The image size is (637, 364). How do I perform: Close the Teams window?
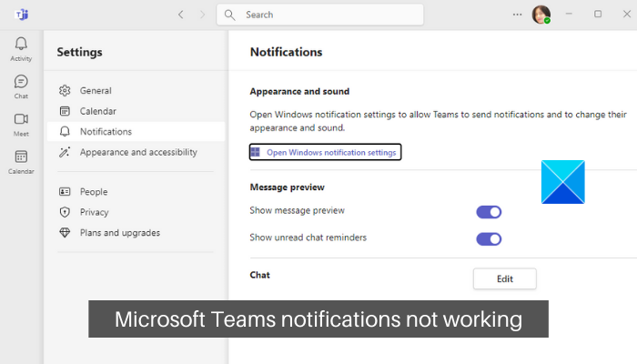pos(627,14)
